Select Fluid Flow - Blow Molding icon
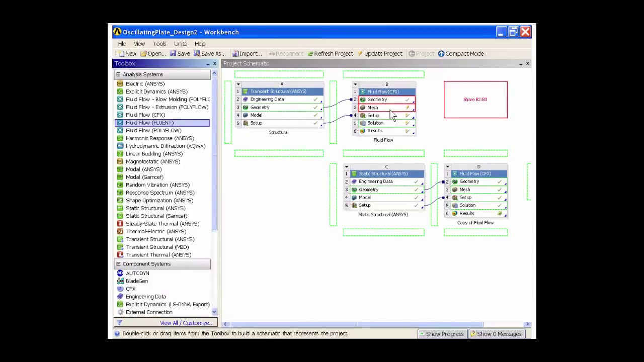 pos(120,100)
